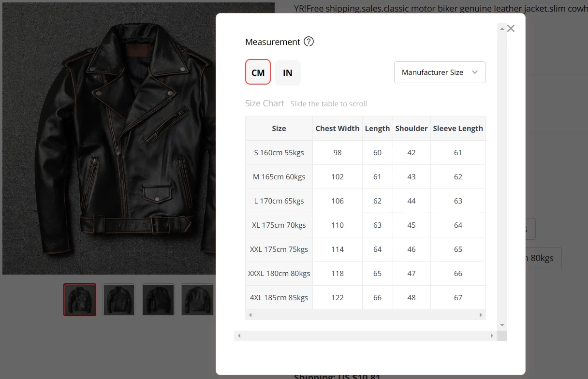Click the Sleeve Length column header
The height and width of the screenshot is (379, 588).
click(458, 128)
